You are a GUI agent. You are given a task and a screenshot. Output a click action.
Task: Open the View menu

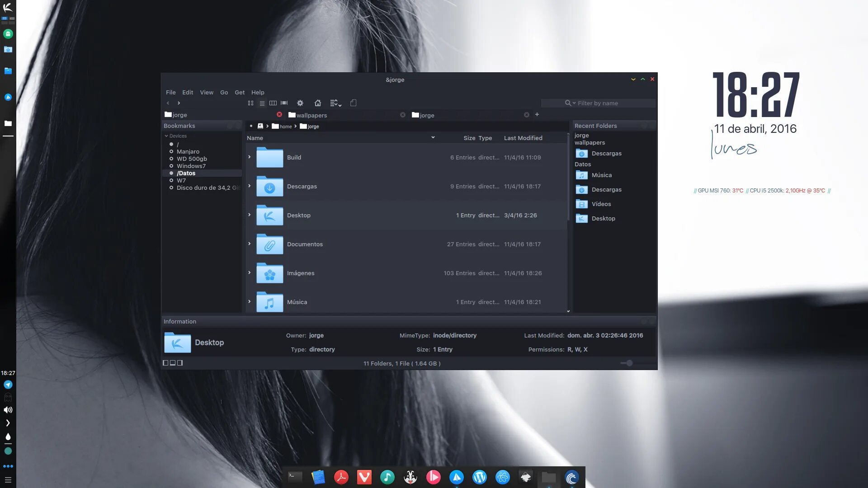(x=207, y=92)
